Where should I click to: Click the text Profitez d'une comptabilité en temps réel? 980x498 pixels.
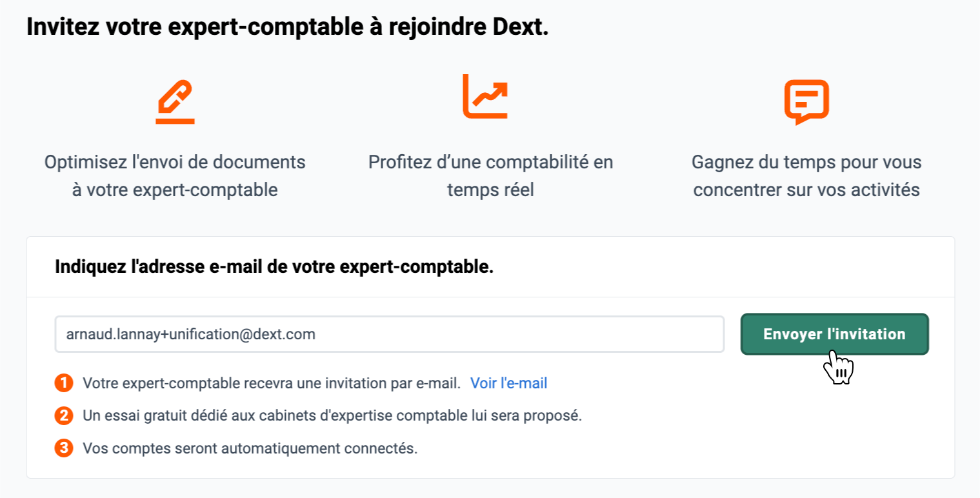[x=491, y=176]
